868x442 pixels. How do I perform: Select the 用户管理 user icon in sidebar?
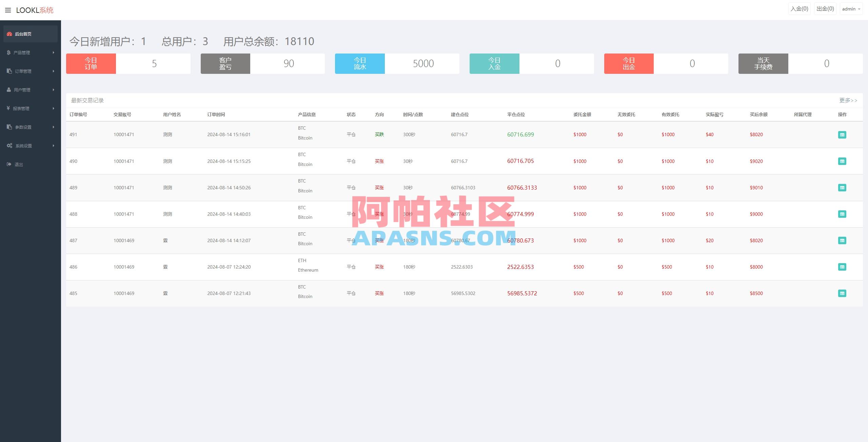tap(9, 90)
